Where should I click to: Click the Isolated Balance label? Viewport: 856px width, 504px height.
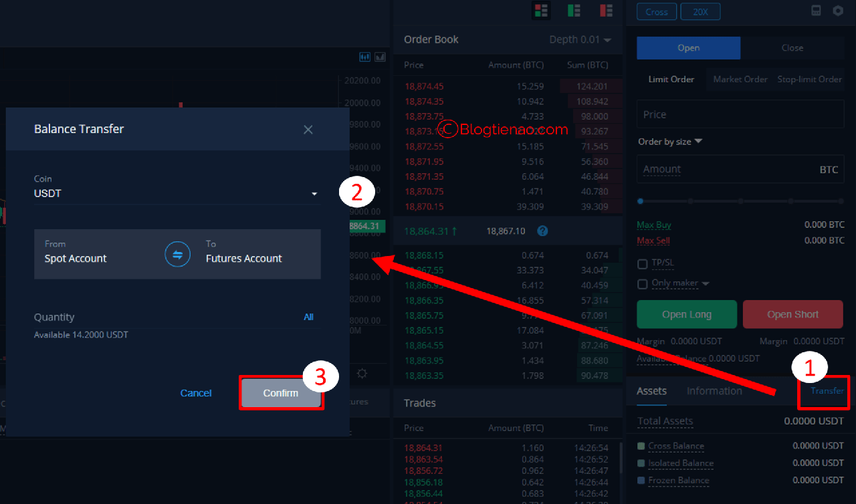(681, 463)
